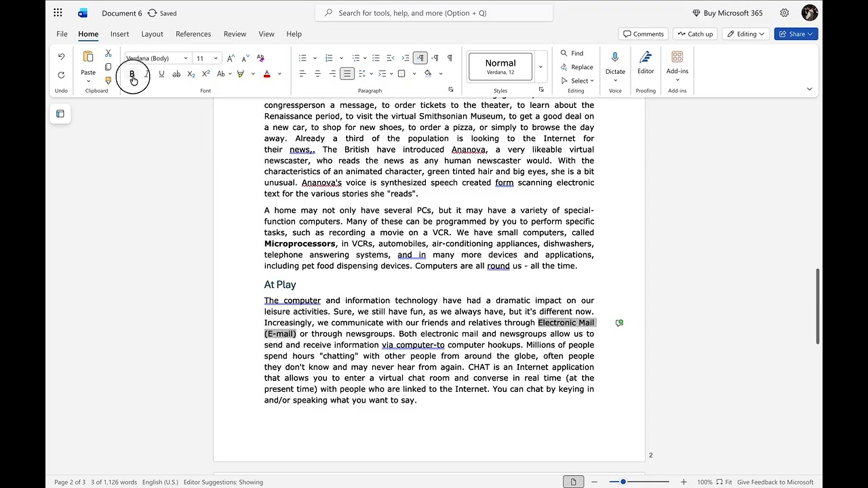Switch to the Review tab
This screenshot has height=488, width=868.
[x=235, y=34]
